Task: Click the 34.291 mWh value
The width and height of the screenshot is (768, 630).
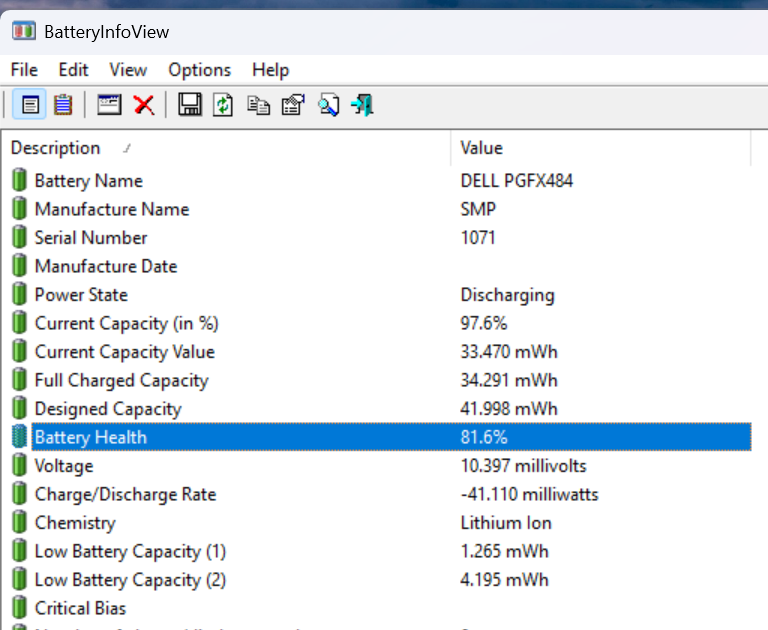Action: coord(508,380)
